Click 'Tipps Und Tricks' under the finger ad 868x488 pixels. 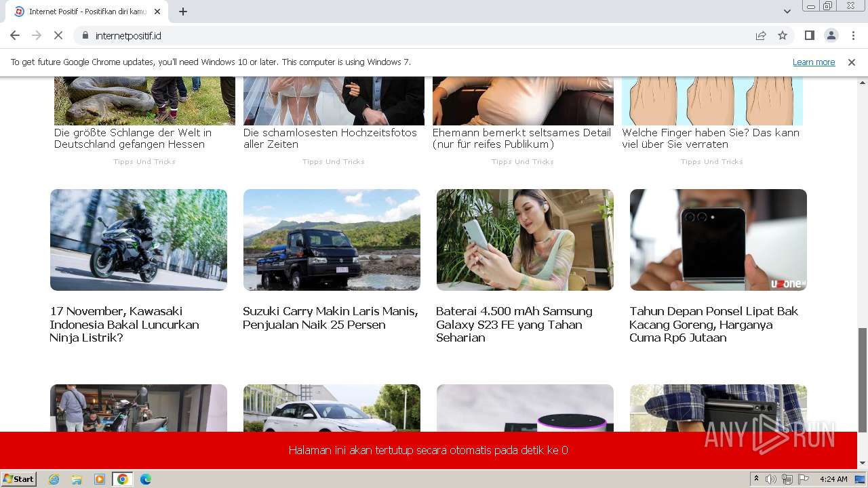(712, 161)
